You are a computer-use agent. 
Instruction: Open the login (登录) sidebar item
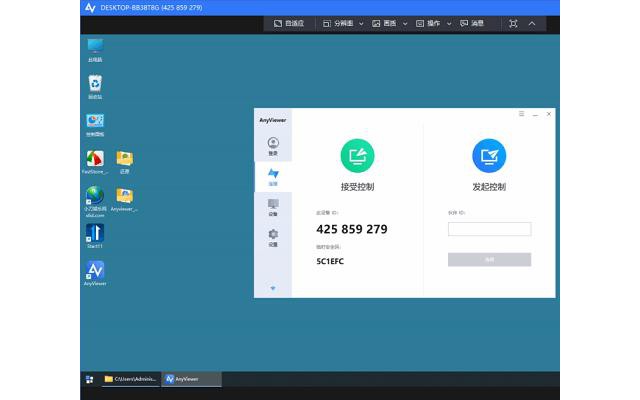point(273,146)
